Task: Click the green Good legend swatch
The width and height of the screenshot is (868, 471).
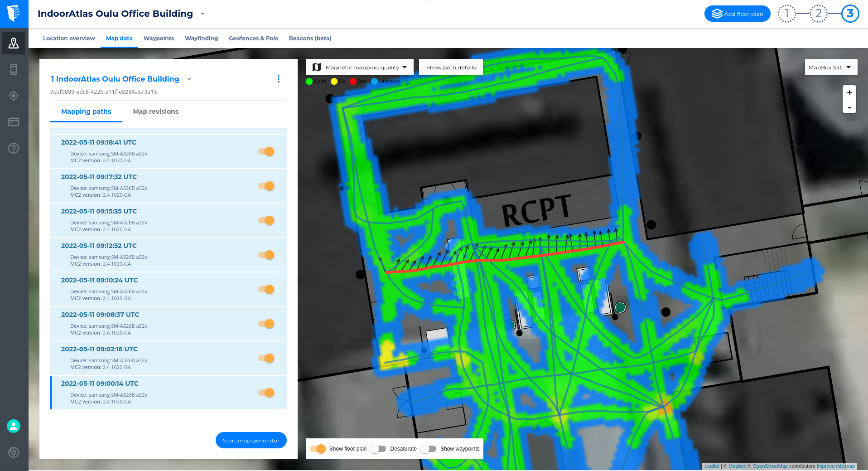Action: (x=309, y=82)
